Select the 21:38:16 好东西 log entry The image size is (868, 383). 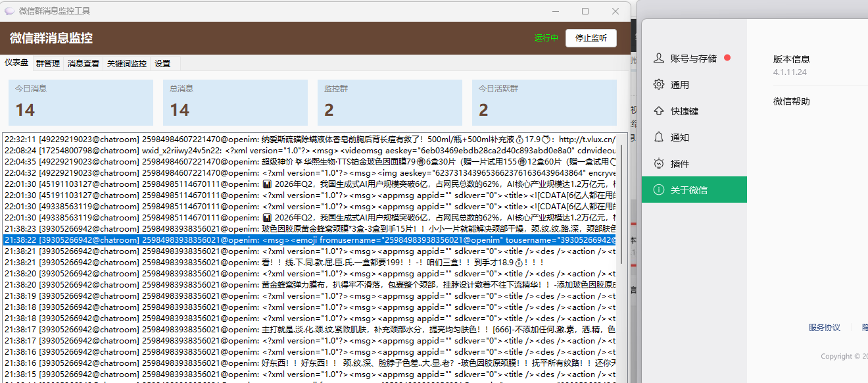pos(310,363)
